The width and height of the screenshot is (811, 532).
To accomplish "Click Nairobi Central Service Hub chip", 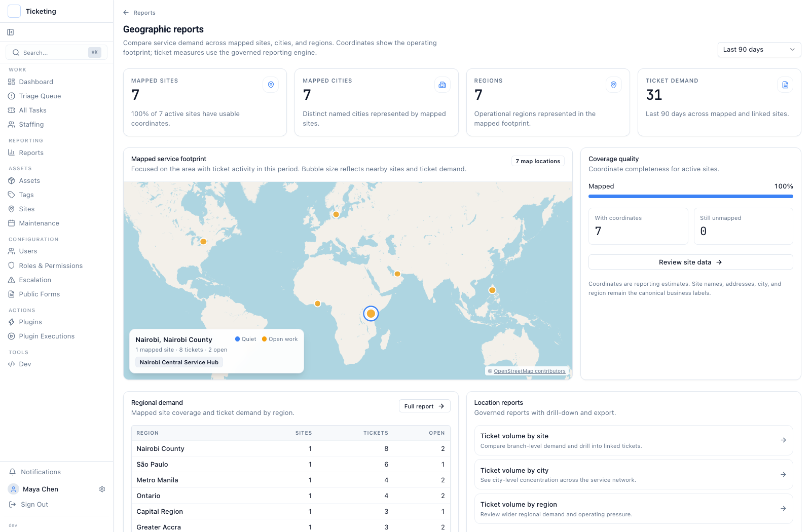I will (x=179, y=362).
